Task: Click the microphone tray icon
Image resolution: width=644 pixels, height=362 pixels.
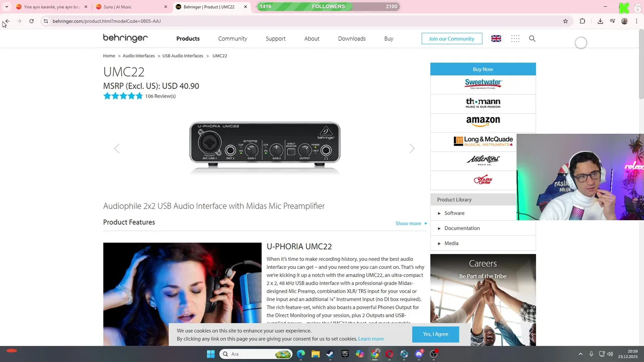Action: coord(591,354)
